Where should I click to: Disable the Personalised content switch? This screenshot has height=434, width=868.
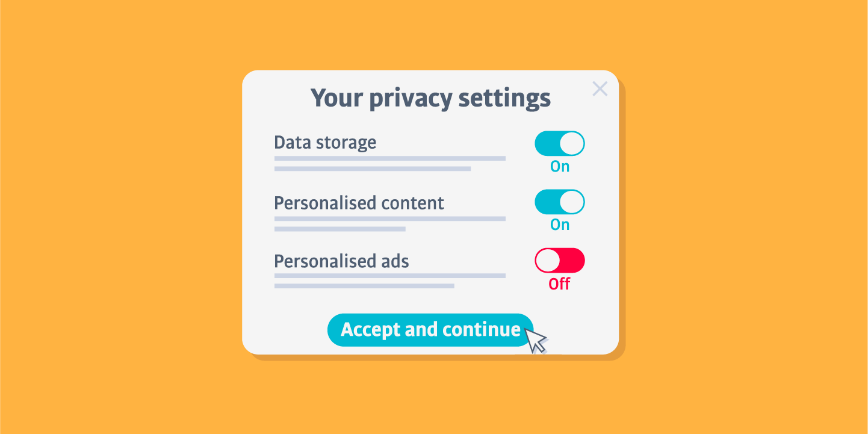(560, 202)
